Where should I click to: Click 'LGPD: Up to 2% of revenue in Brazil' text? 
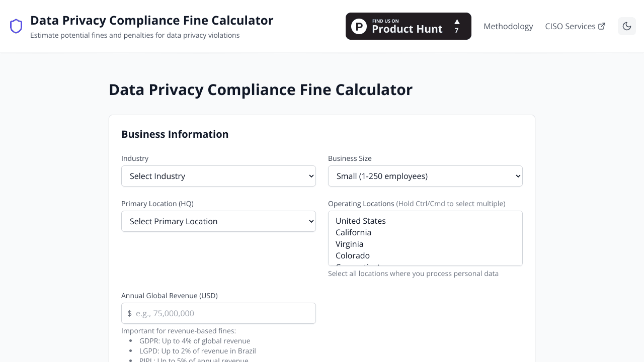(x=198, y=351)
